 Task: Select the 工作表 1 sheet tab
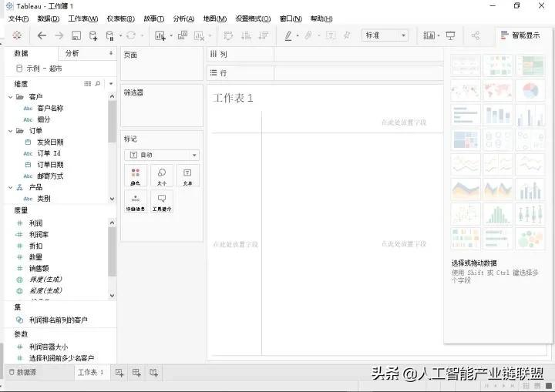(x=91, y=372)
